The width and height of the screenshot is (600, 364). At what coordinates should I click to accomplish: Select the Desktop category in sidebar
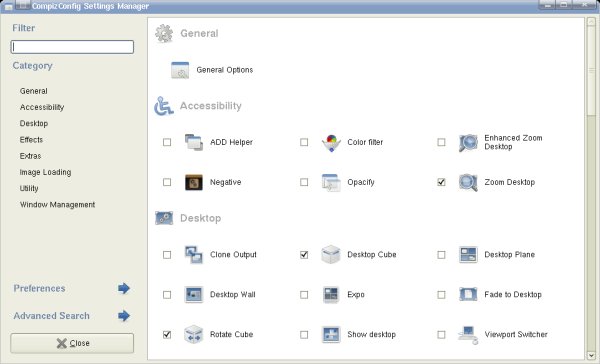(34, 124)
